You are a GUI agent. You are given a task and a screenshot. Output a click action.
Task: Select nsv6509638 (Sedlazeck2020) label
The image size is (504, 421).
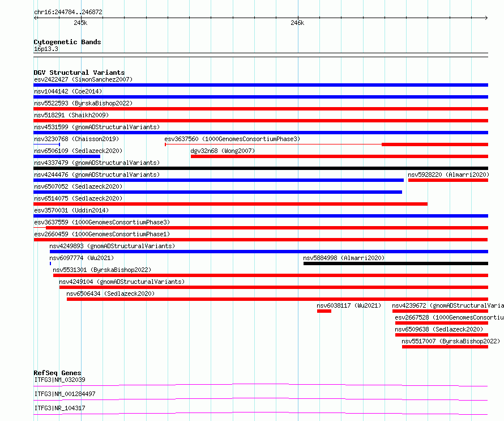tap(439, 329)
